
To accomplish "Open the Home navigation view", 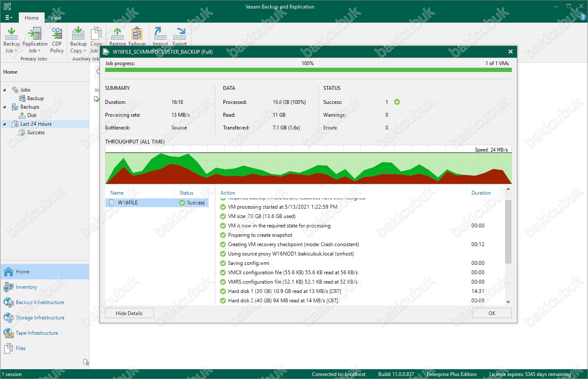I will tap(45, 272).
